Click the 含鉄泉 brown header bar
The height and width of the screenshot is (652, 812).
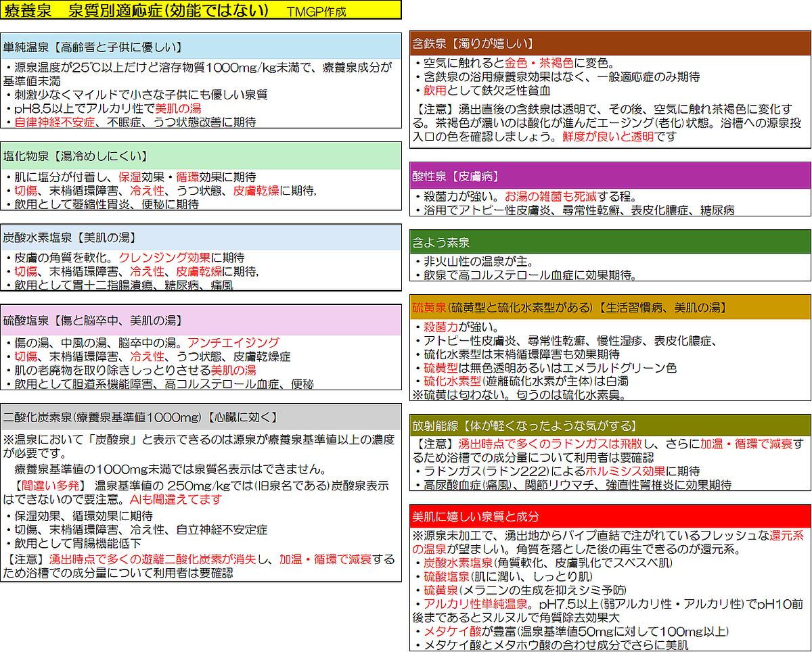tap(610, 43)
